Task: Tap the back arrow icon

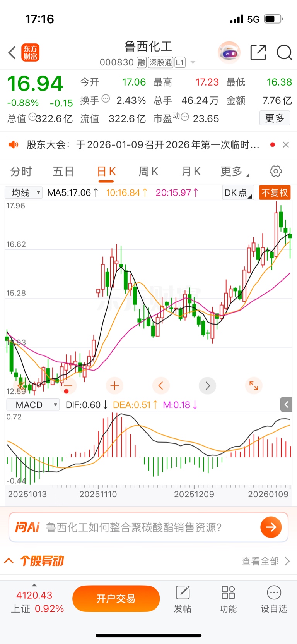Action: [x=12, y=53]
